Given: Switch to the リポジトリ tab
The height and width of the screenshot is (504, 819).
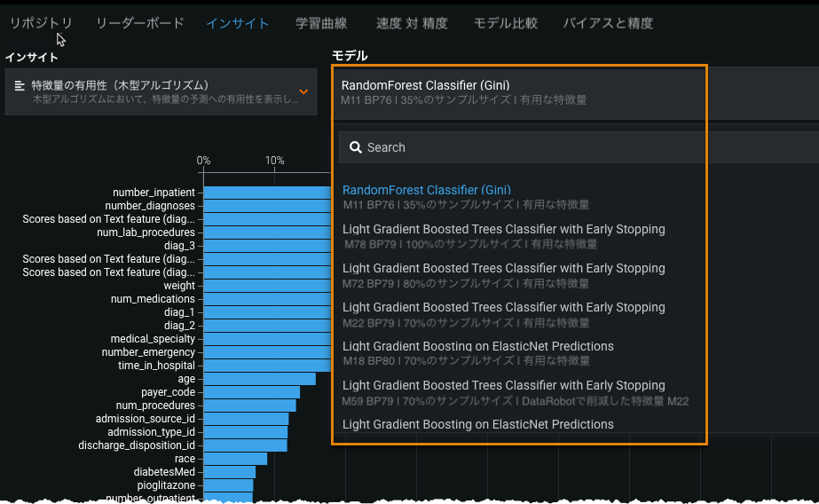Looking at the screenshot, I should tap(41, 23).
